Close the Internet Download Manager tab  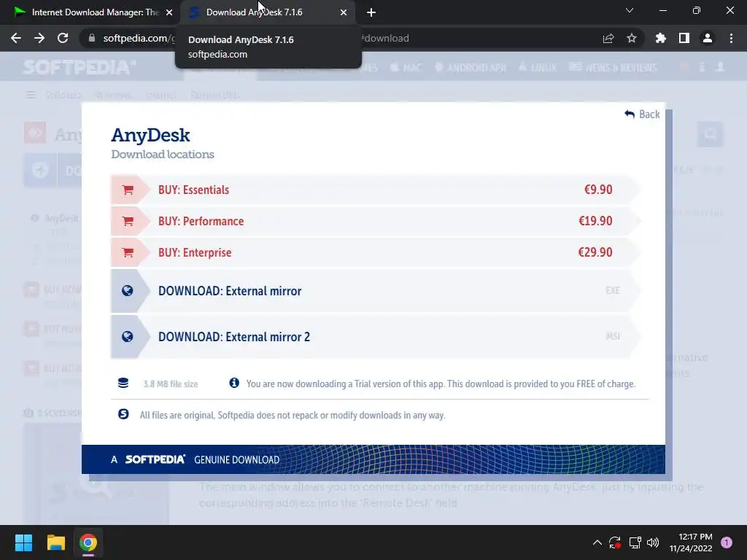coord(169,13)
